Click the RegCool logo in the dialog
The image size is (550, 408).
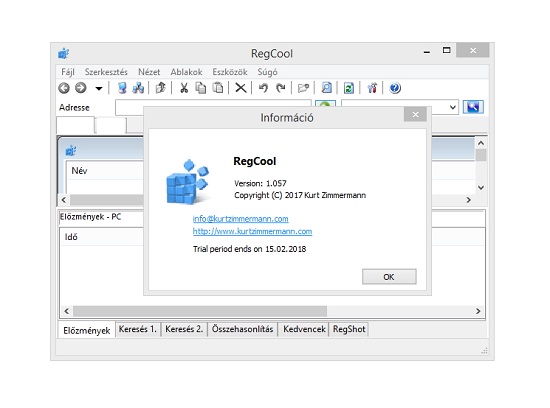pos(187,182)
